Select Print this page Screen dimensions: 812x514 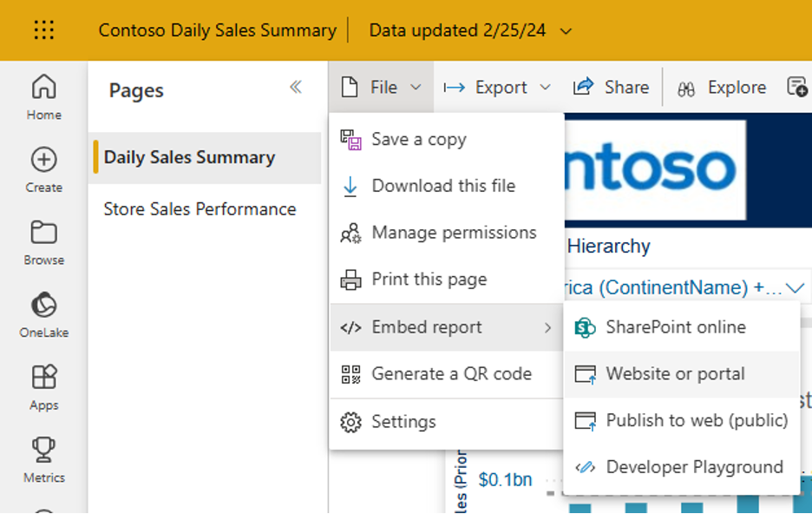click(447, 280)
